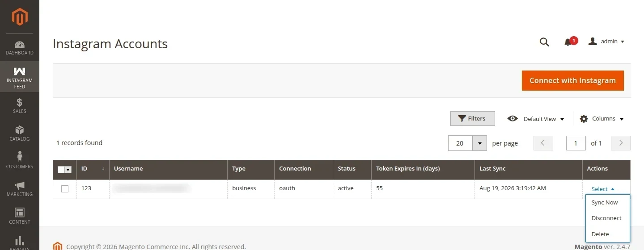Screen dimensions: 644x250
Task: Check the checkbox for row ID 123
Action: pyautogui.click(x=65, y=189)
